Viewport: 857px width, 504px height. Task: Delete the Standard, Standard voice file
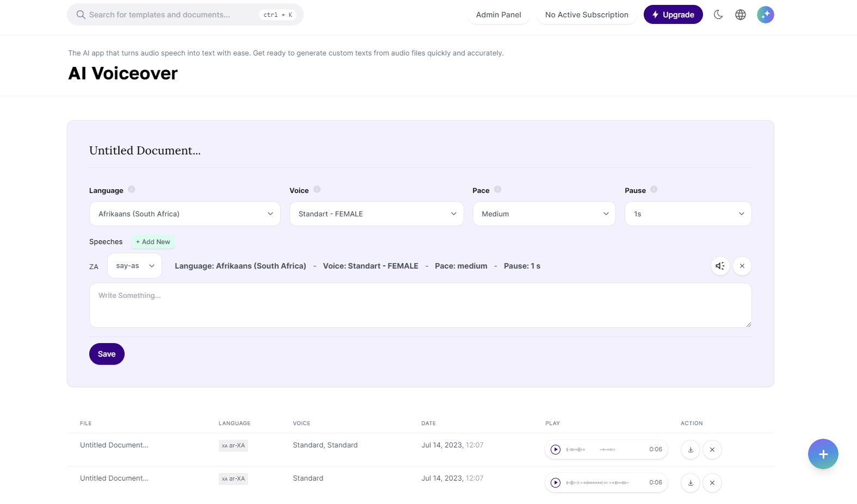712,450
